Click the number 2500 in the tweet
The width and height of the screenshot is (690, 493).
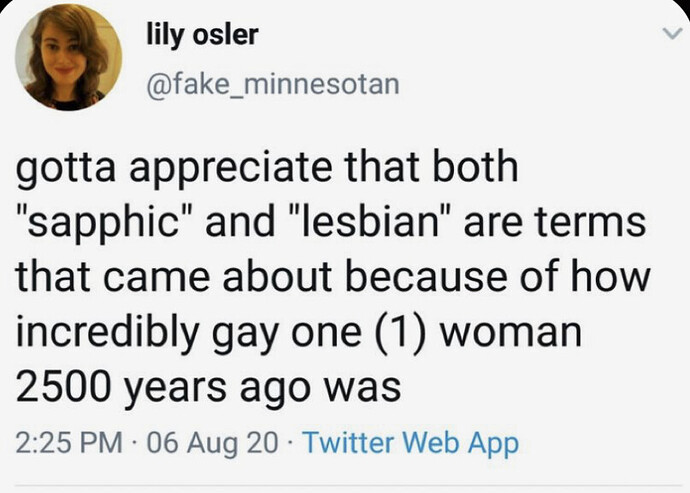[x=65, y=387]
